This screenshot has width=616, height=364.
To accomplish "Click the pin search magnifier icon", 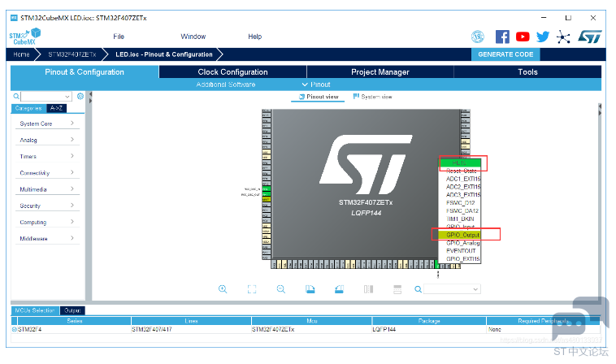I will point(418,289).
